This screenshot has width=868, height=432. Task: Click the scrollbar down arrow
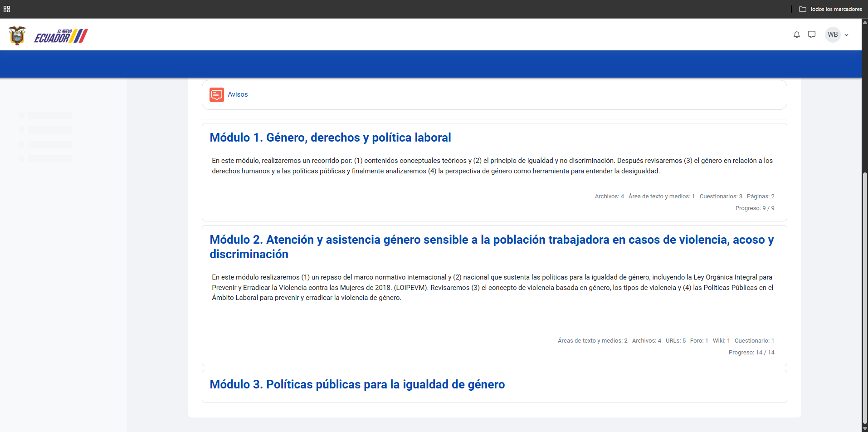tap(865, 428)
